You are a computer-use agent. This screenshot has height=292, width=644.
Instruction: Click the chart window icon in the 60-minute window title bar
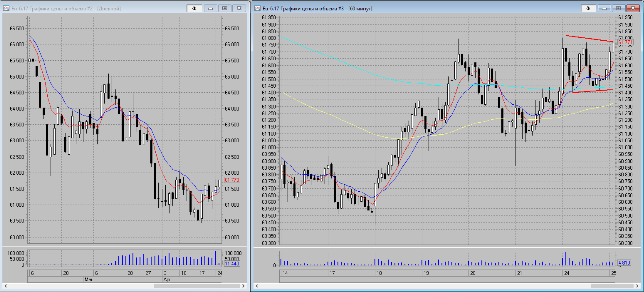(x=257, y=8)
